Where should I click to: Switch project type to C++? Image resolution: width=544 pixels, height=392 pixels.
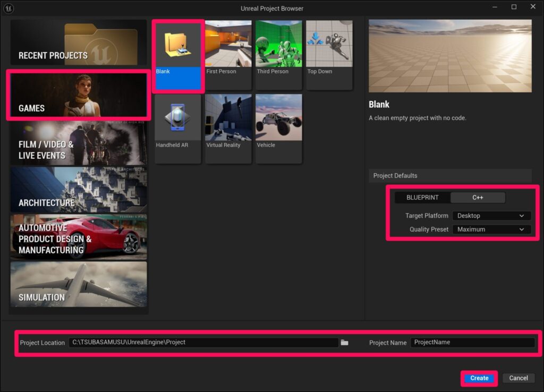click(x=478, y=198)
